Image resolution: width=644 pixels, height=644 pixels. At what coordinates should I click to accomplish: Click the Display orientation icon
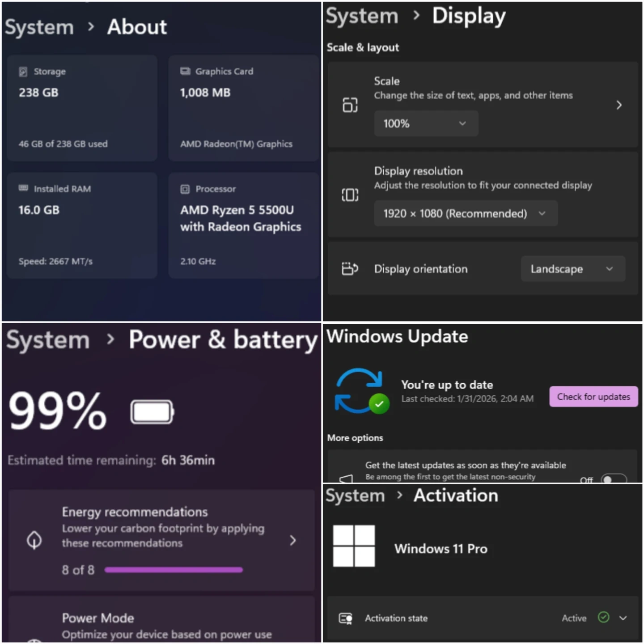click(350, 269)
